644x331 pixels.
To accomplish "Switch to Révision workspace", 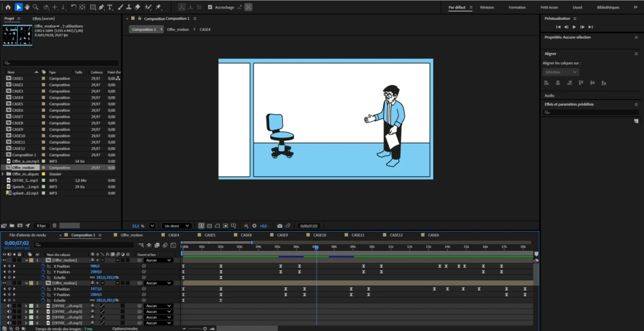I will pyautogui.click(x=487, y=7).
